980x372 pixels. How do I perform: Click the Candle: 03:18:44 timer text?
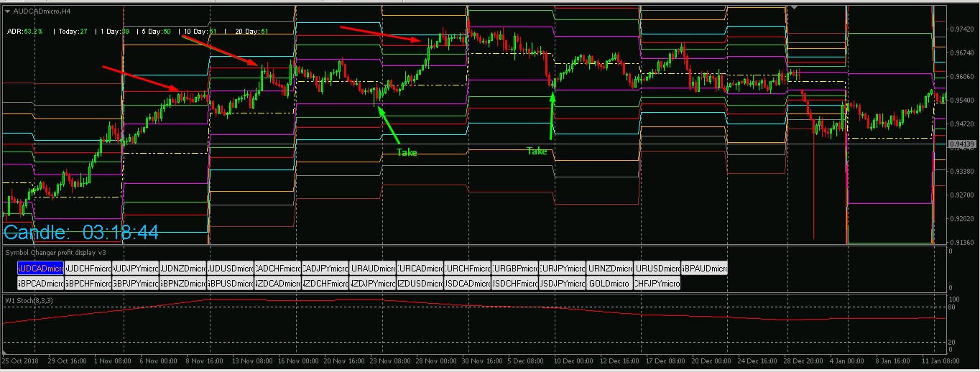[81, 232]
